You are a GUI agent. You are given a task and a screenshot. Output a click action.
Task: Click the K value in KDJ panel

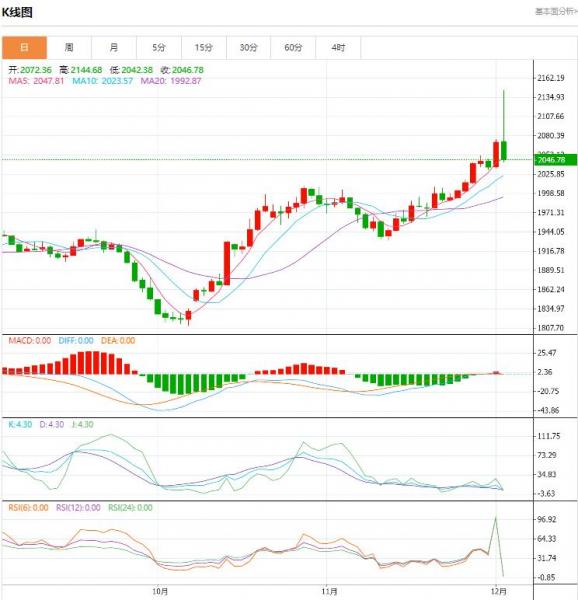pos(20,424)
